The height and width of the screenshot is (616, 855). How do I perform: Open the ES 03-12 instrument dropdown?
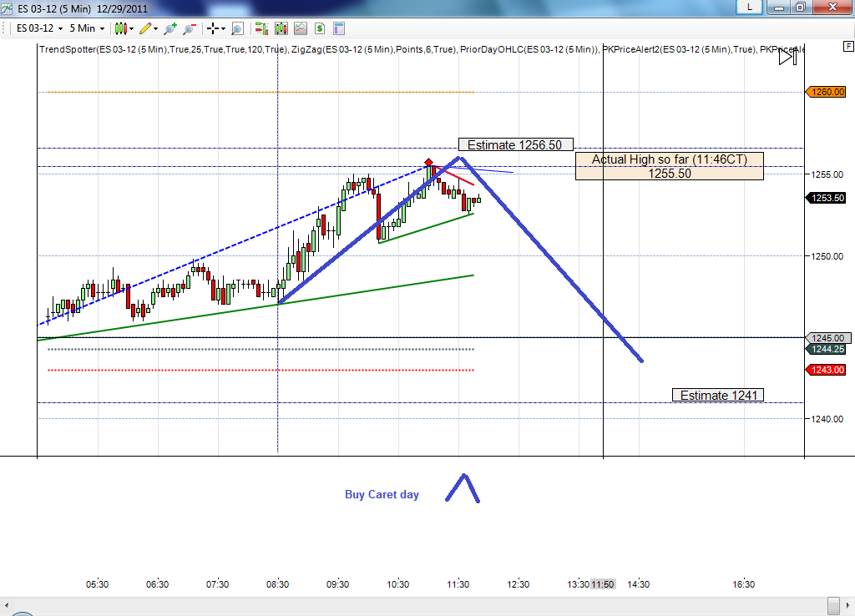click(x=39, y=28)
